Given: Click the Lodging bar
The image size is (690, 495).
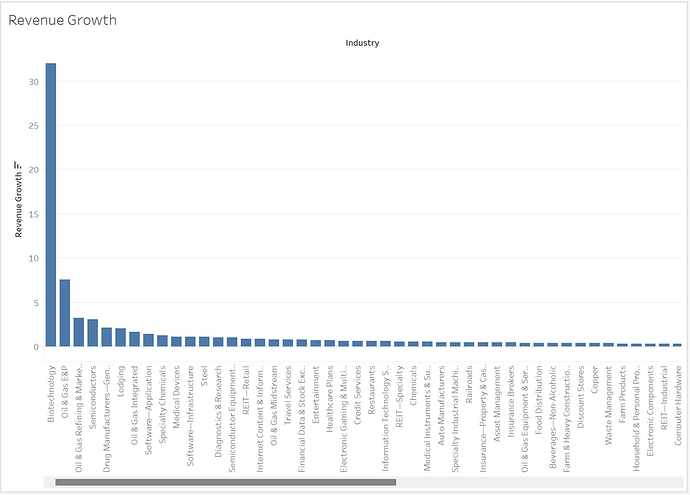Looking at the screenshot, I should 121,337.
